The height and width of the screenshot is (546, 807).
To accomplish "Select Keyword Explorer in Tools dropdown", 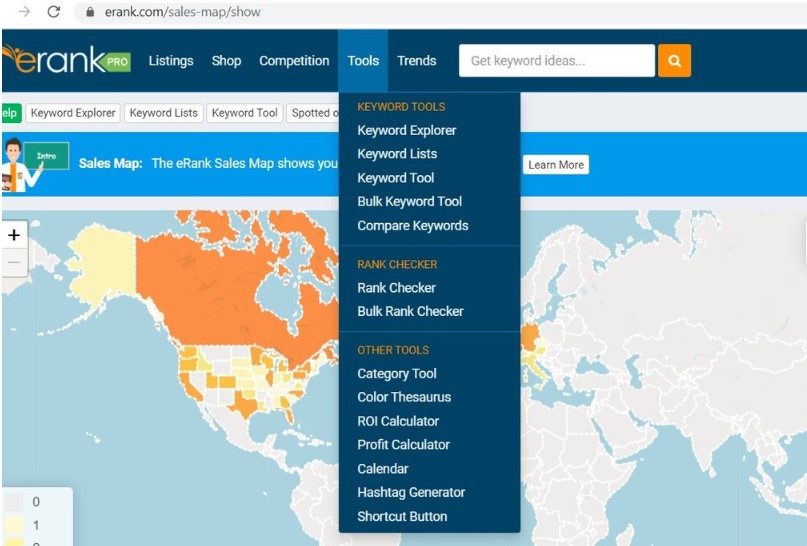I will point(407,130).
